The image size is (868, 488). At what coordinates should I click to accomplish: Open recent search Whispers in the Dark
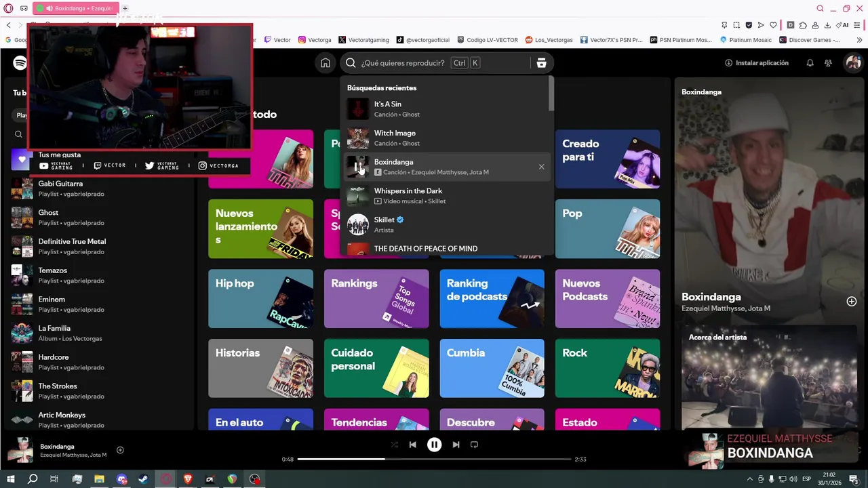[447, 196]
